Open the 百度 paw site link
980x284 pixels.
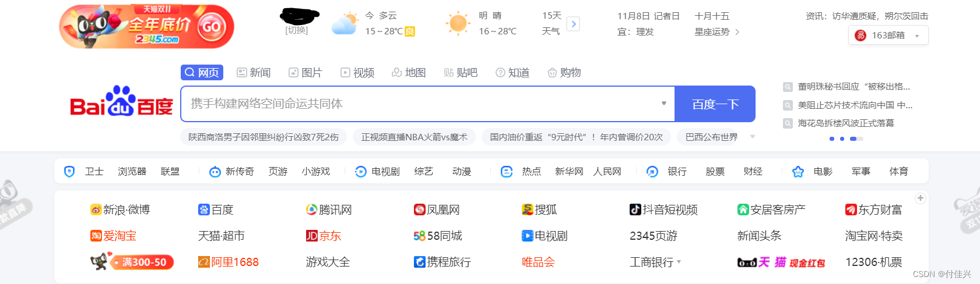[x=216, y=210]
